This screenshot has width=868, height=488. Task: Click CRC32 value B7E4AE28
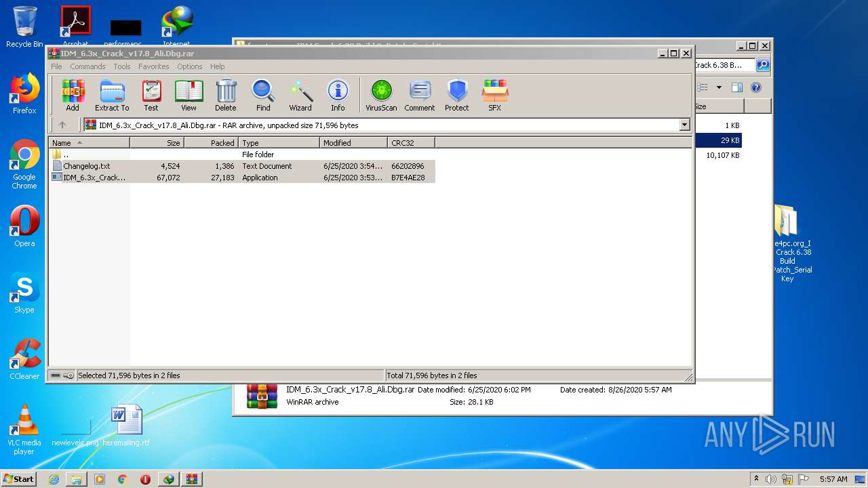click(408, 178)
